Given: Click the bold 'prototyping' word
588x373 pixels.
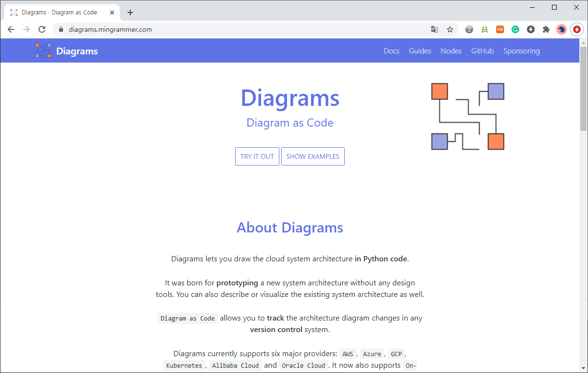Looking at the screenshot, I should point(237,283).
